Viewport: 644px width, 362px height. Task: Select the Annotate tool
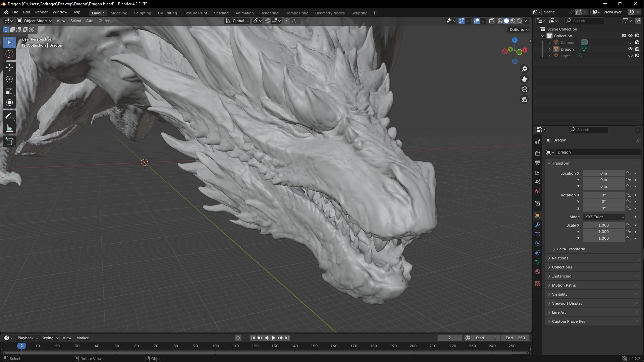point(9,116)
